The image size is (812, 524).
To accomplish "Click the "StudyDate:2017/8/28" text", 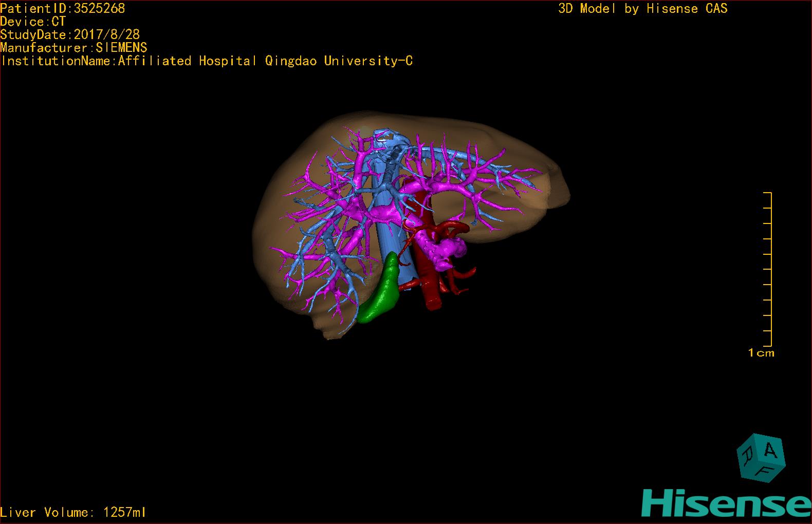I will tap(70, 34).
